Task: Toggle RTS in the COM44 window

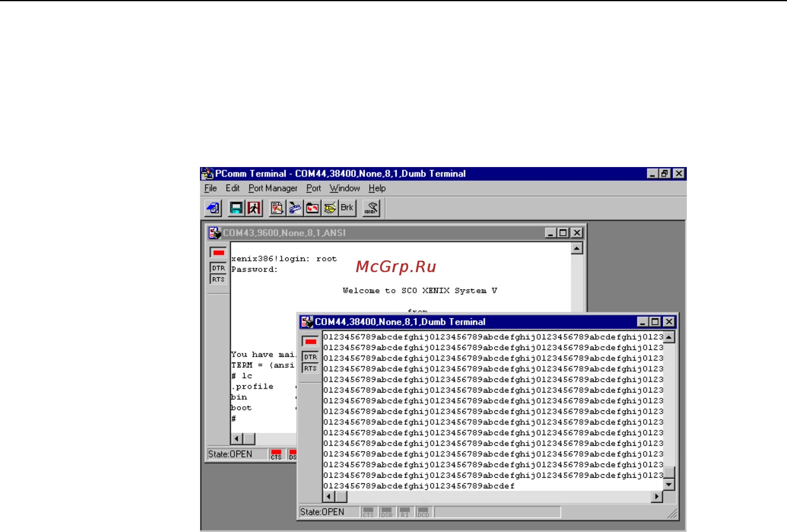Action: pos(310,368)
